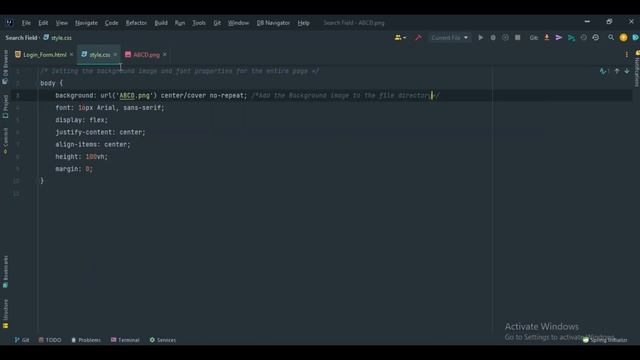This screenshot has height=360, width=640.
Task: Close the ABCD.png tab
Action: coord(164,54)
